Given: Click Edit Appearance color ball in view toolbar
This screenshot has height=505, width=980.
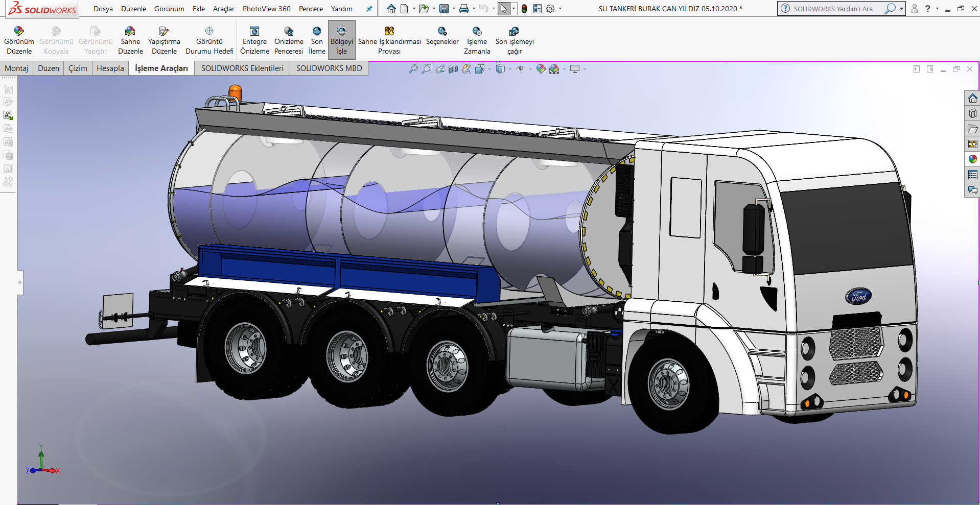Looking at the screenshot, I should [541, 69].
